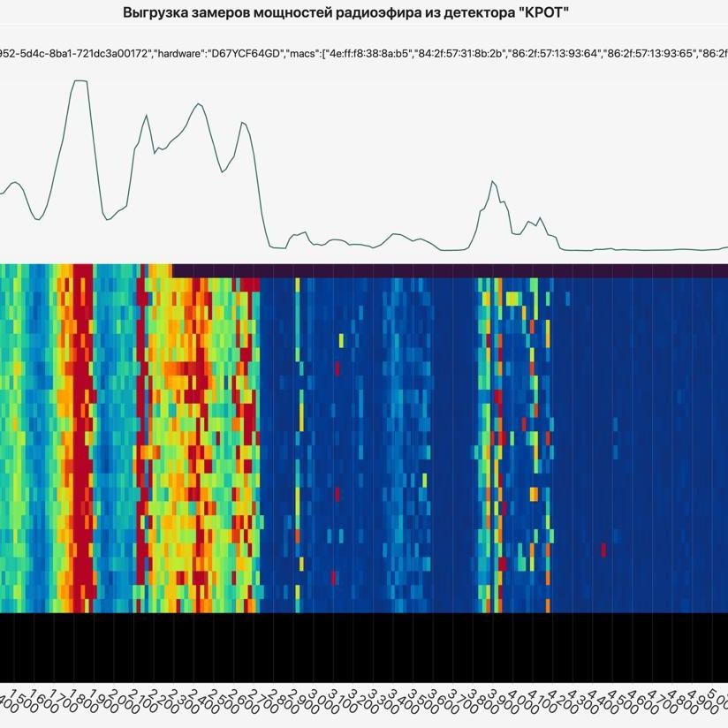Click the chart title mentioning detector "КРОТ"
This screenshot has height=728, width=728.
pos(346,12)
